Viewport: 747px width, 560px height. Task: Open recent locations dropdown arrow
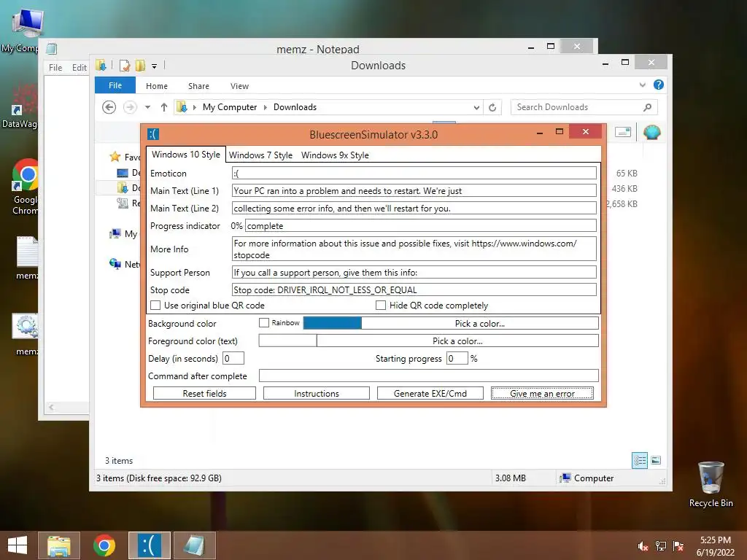pyautogui.click(x=147, y=107)
